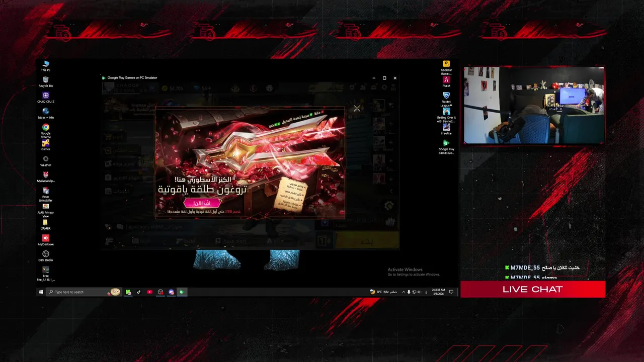This screenshot has width=644, height=362.
Task: Switch the Arabic input language indicator
Action: click(426, 292)
